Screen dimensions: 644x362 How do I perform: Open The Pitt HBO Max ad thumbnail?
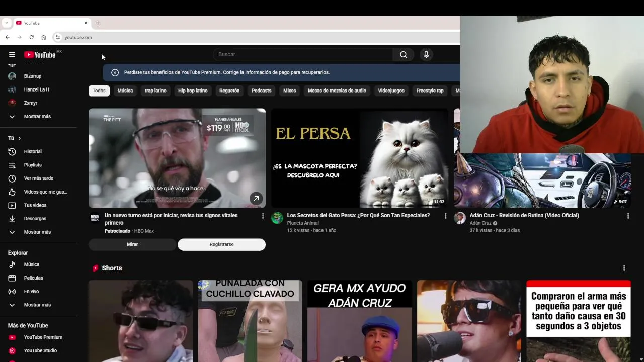click(177, 158)
